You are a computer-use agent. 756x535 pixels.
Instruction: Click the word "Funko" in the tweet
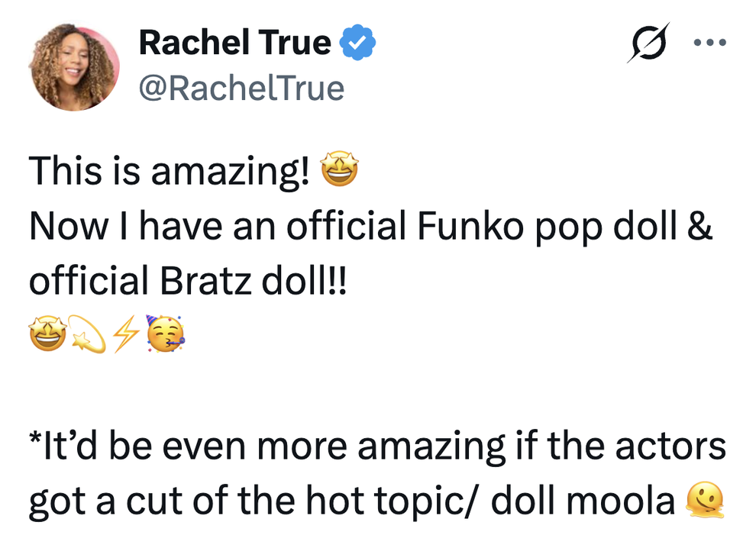tap(470, 226)
